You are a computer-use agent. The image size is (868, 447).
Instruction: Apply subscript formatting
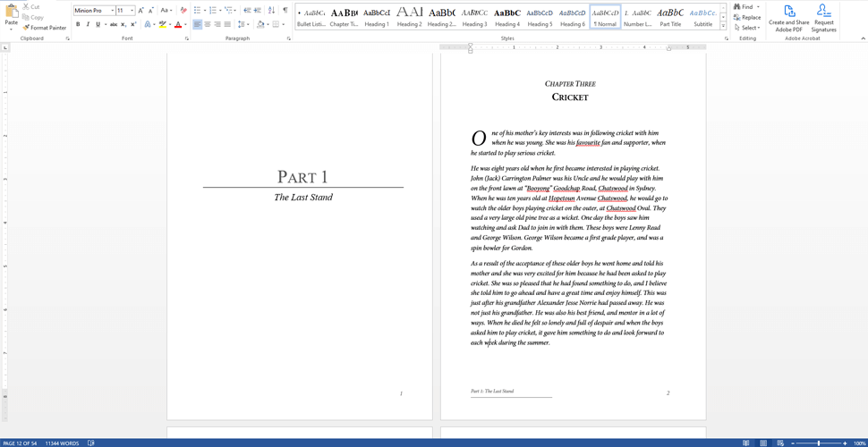click(x=123, y=24)
